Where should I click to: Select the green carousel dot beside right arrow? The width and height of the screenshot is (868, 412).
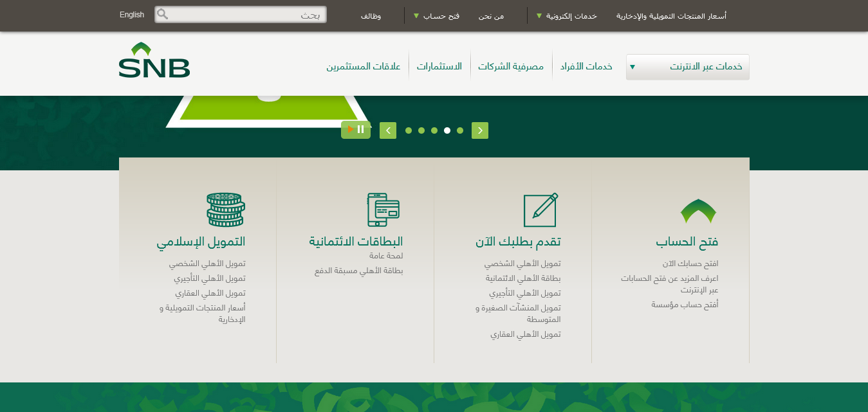460,130
